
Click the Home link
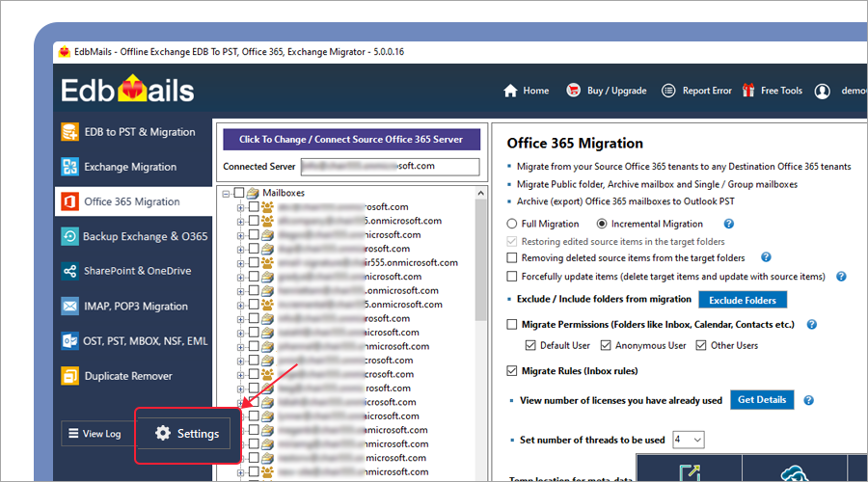click(x=536, y=91)
